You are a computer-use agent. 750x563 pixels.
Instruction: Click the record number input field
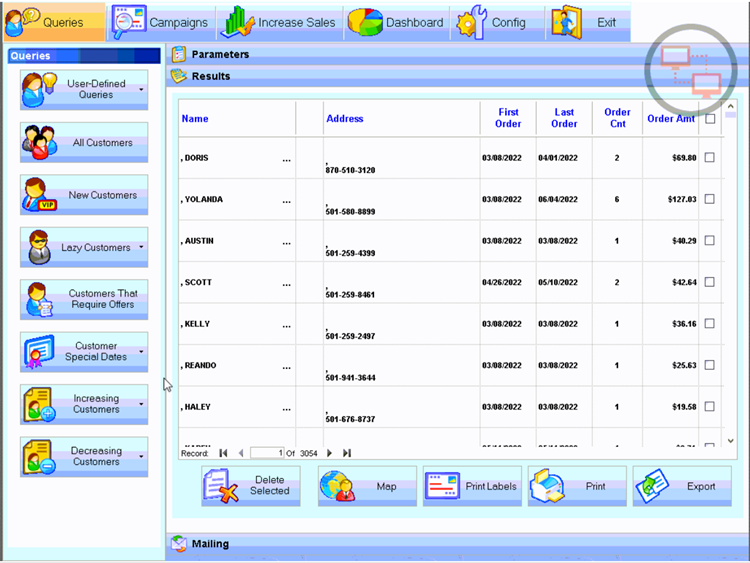[x=267, y=453]
